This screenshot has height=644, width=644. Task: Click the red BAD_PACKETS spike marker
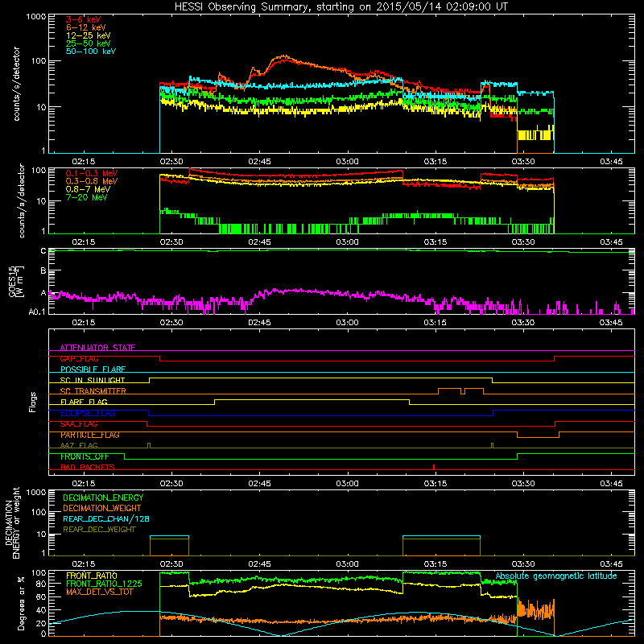434,467
